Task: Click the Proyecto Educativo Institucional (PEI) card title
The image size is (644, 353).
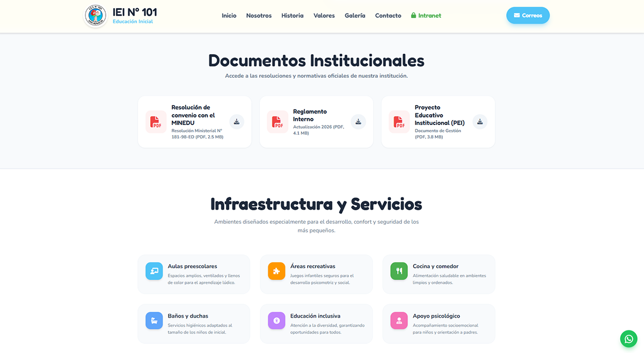Action: (439, 115)
